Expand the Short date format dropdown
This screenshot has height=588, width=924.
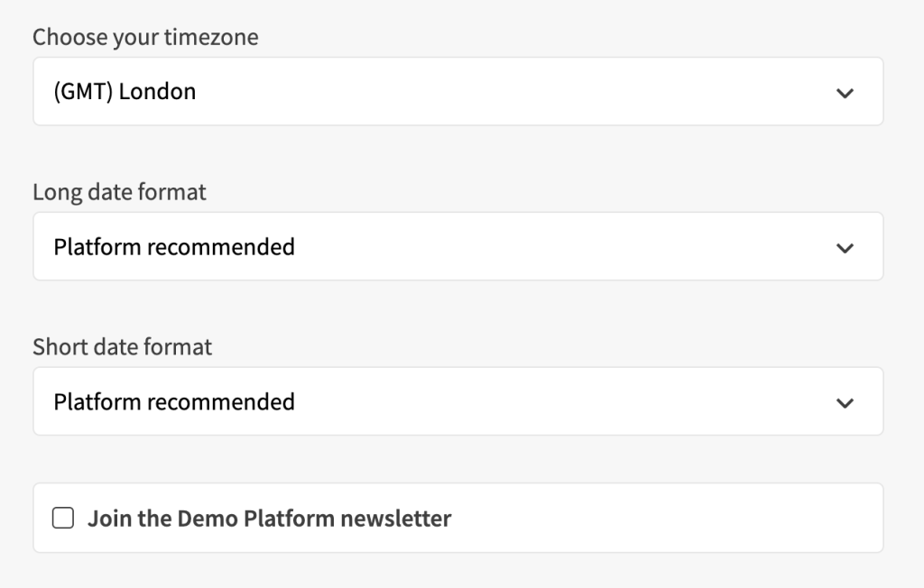point(457,402)
